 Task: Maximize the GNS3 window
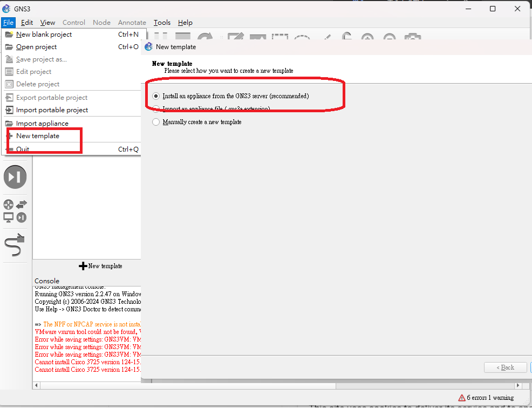(x=493, y=9)
